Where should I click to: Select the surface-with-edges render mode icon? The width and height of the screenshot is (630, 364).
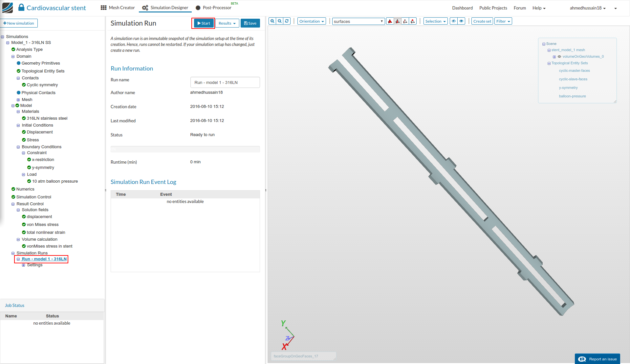(x=398, y=21)
